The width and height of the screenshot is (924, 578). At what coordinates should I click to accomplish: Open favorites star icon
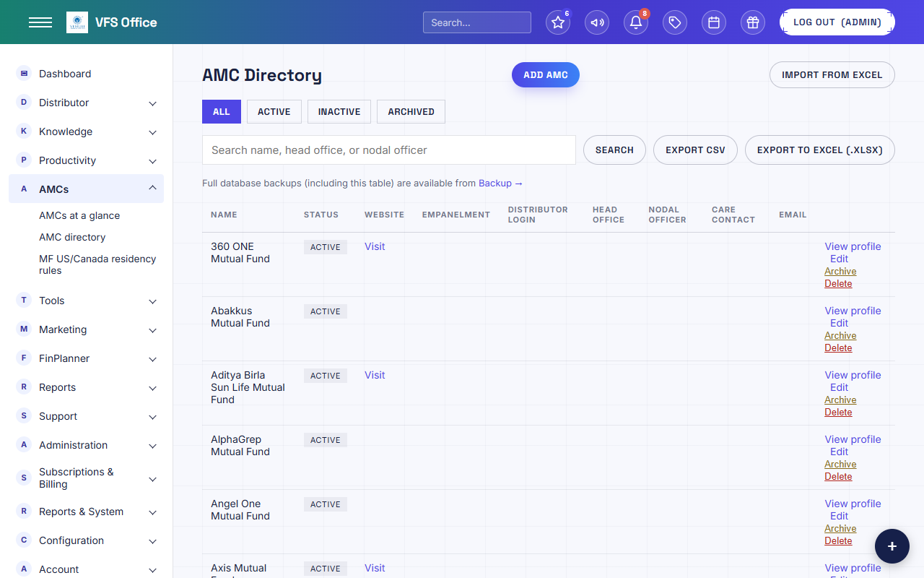point(558,22)
